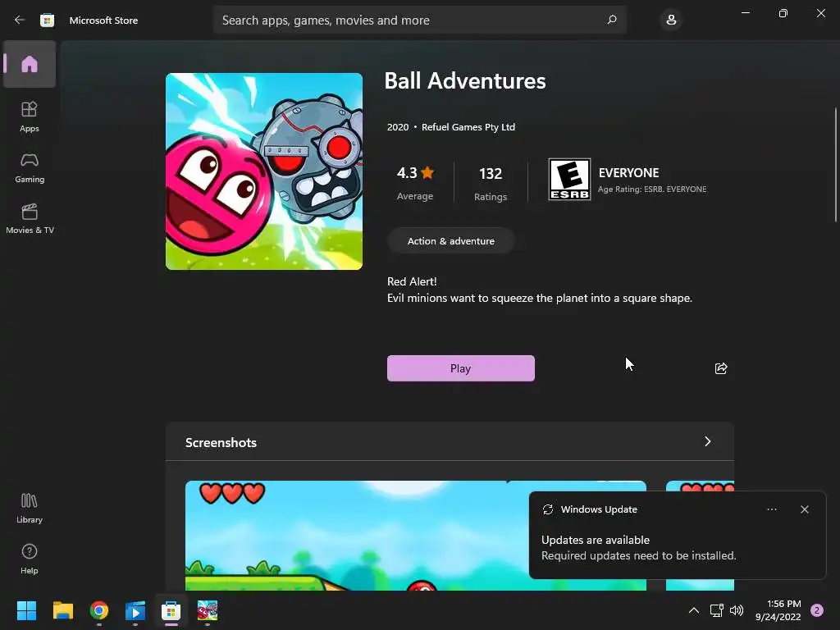Open the Home section in sidebar
The image size is (840, 630).
pos(30,64)
